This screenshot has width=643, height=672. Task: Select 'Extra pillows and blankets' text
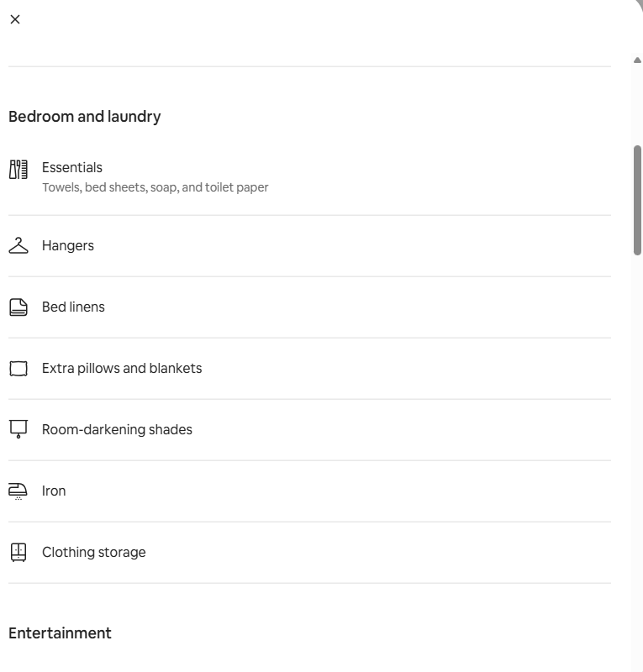pyautogui.click(x=122, y=369)
